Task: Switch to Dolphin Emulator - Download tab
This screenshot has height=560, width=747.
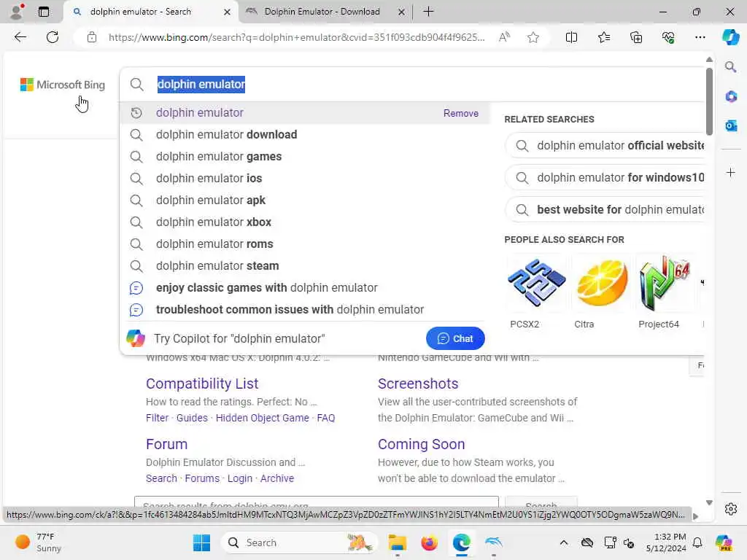Action: [322, 12]
